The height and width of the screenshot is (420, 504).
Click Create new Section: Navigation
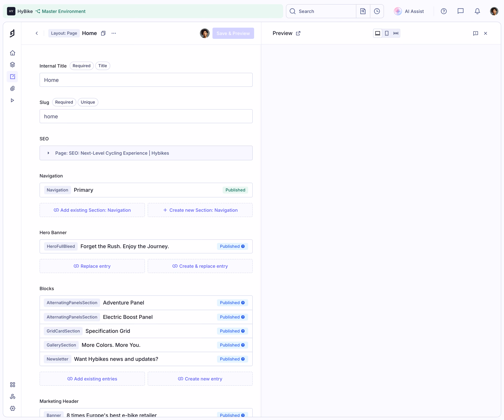point(200,210)
